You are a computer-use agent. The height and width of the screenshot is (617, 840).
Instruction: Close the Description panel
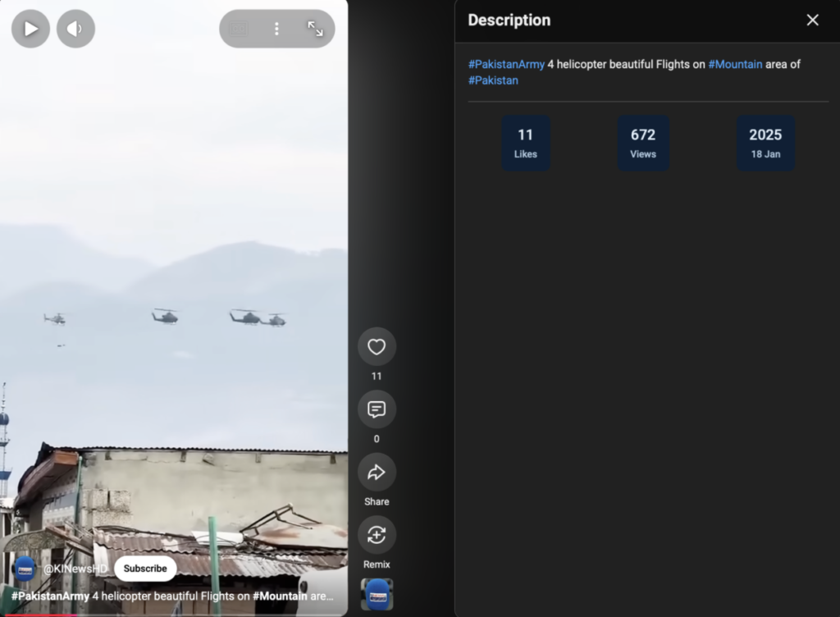(x=812, y=20)
